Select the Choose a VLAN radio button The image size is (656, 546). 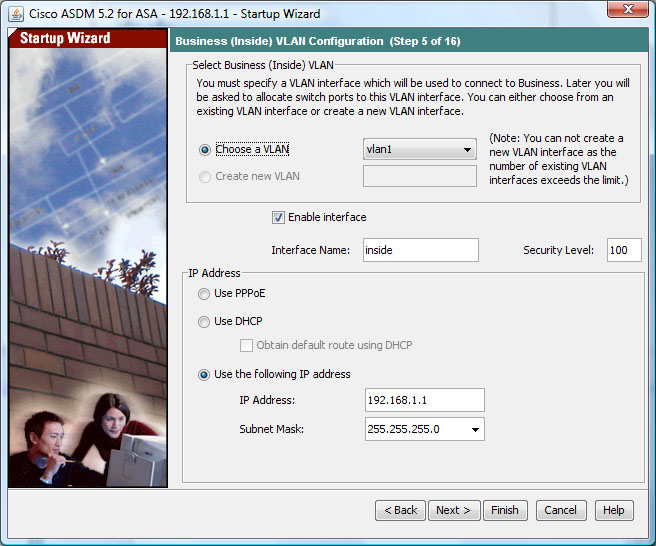[205, 150]
